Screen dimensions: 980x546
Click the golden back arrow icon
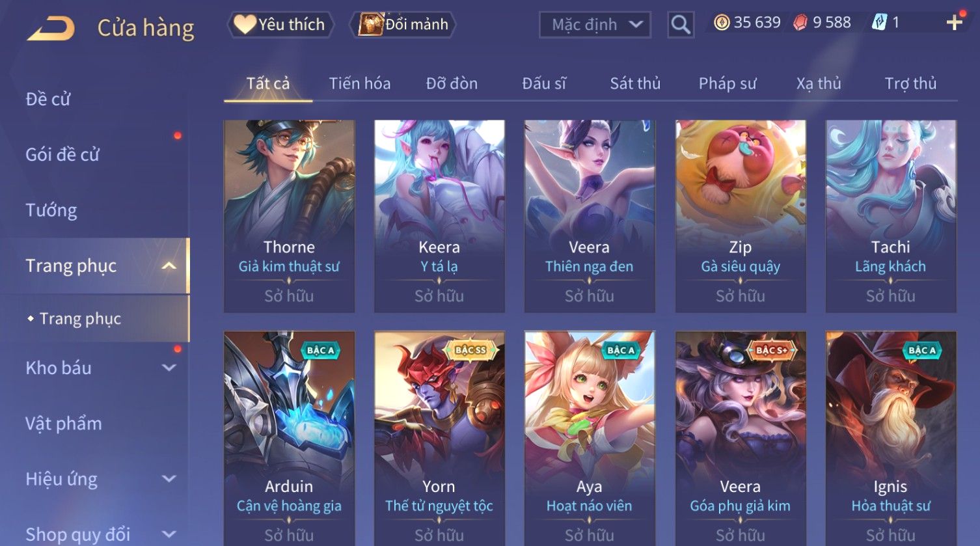51,29
